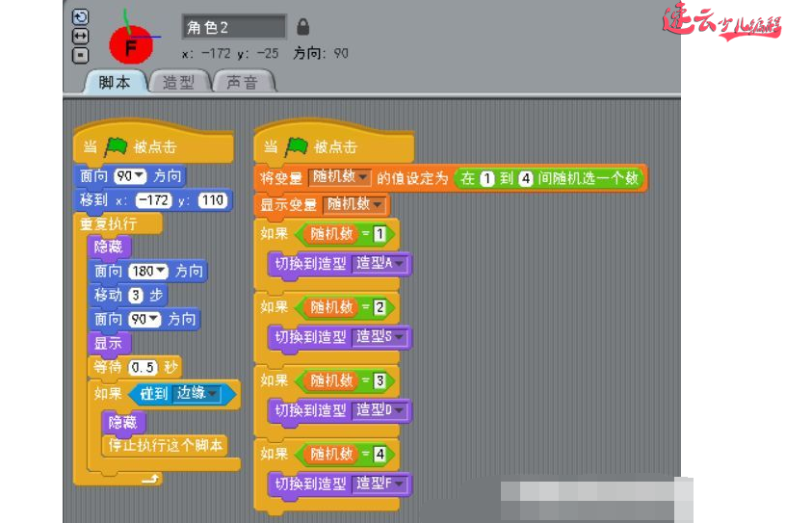Screen dimensions: 812x523
Task: Click the comparison value 3 in condition
Action: 380,381
